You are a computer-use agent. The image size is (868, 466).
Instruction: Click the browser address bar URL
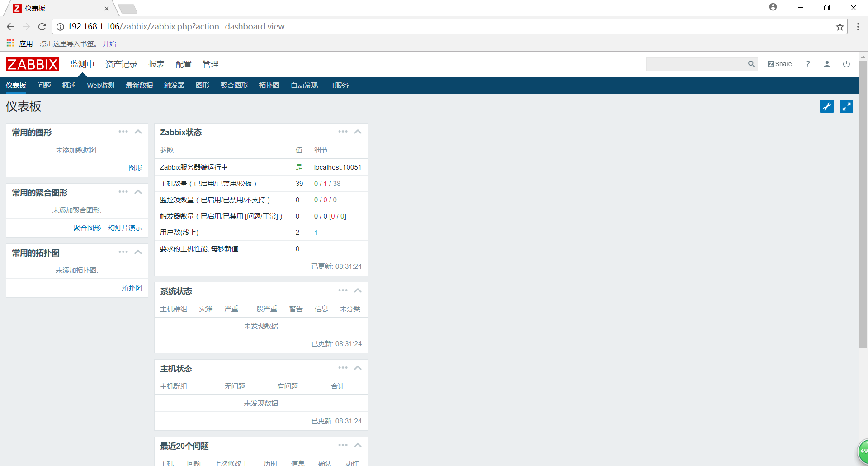(176, 27)
